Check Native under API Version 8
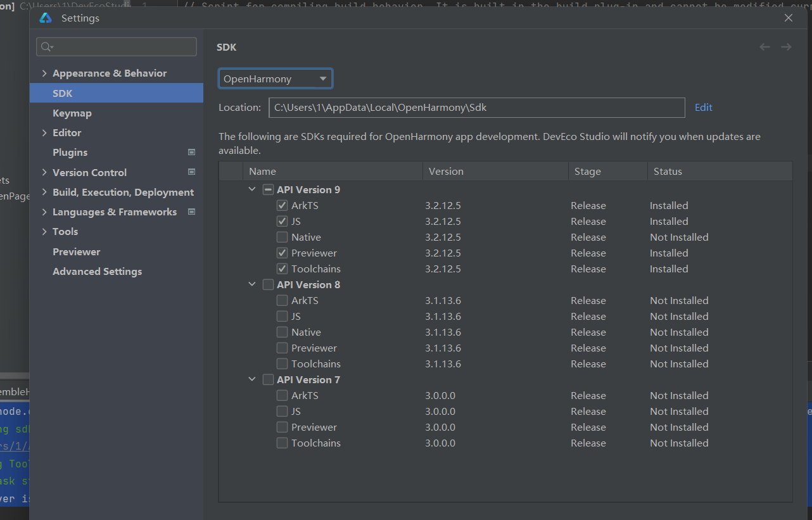Image resolution: width=812 pixels, height=520 pixels. [282, 332]
